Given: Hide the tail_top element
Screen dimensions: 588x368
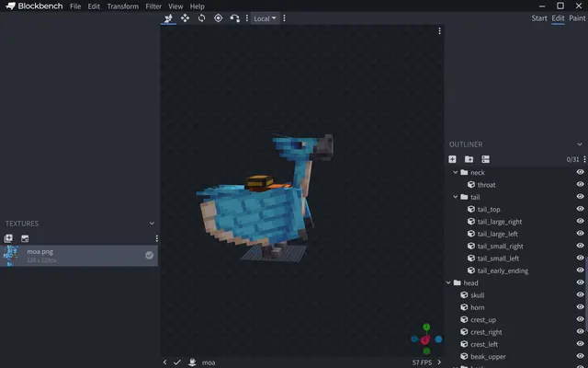Looking at the screenshot, I should (x=580, y=209).
